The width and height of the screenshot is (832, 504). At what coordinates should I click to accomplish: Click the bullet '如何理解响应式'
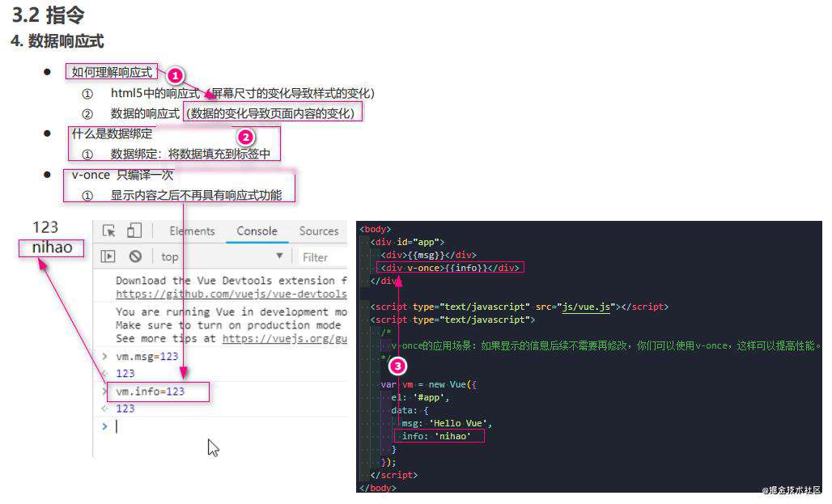(112, 72)
